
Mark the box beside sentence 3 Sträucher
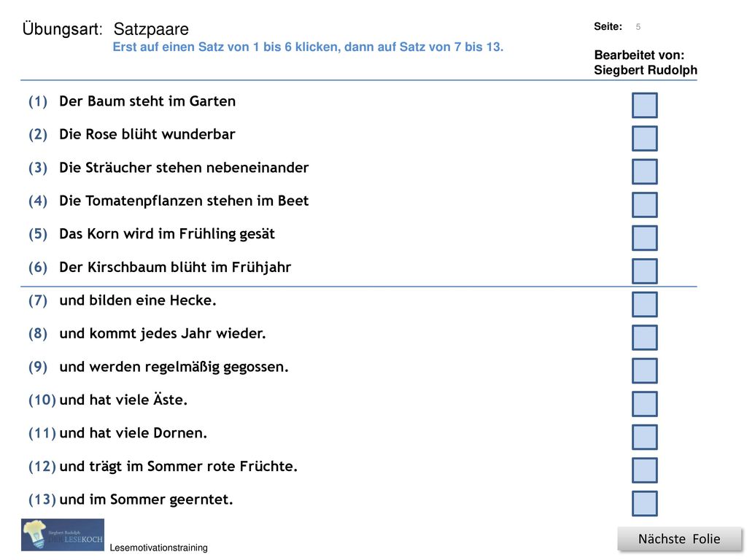point(645,171)
